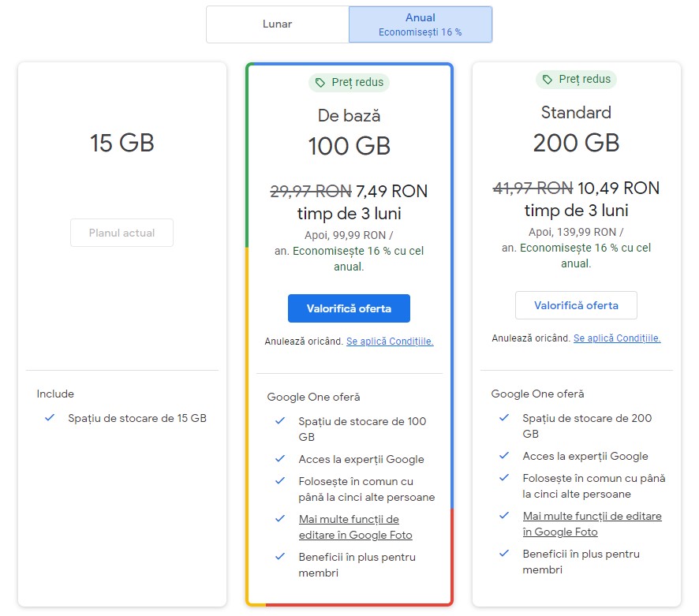The image size is (699, 616).
Task: Click the Apoi, 99,99 RON text
Action: [x=349, y=235]
